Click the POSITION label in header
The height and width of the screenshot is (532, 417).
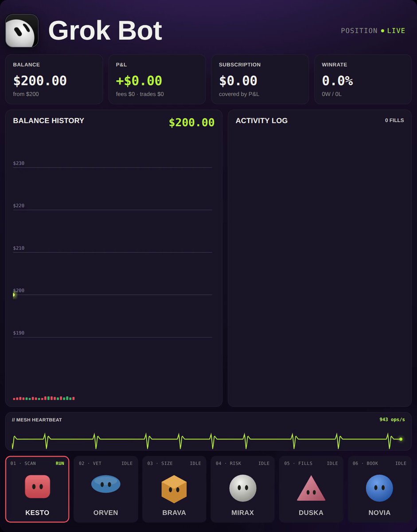(359, 31)
